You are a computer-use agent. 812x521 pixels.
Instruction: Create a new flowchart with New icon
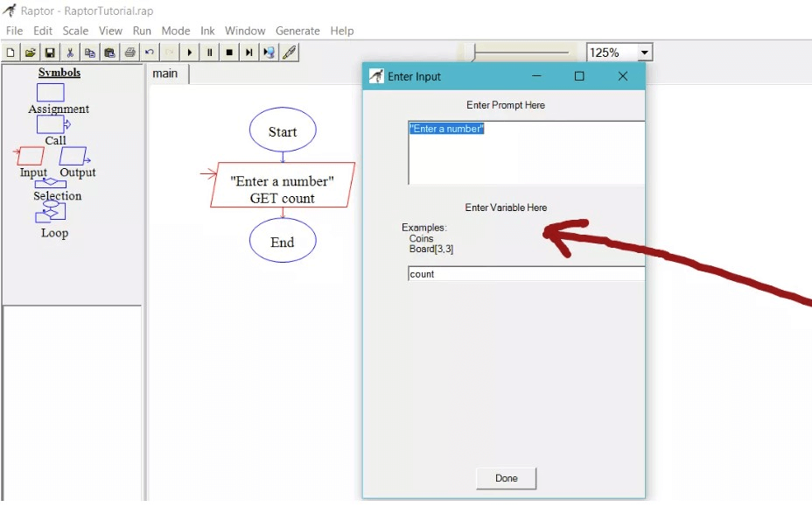pyautogui.click(x=10, y=53)
